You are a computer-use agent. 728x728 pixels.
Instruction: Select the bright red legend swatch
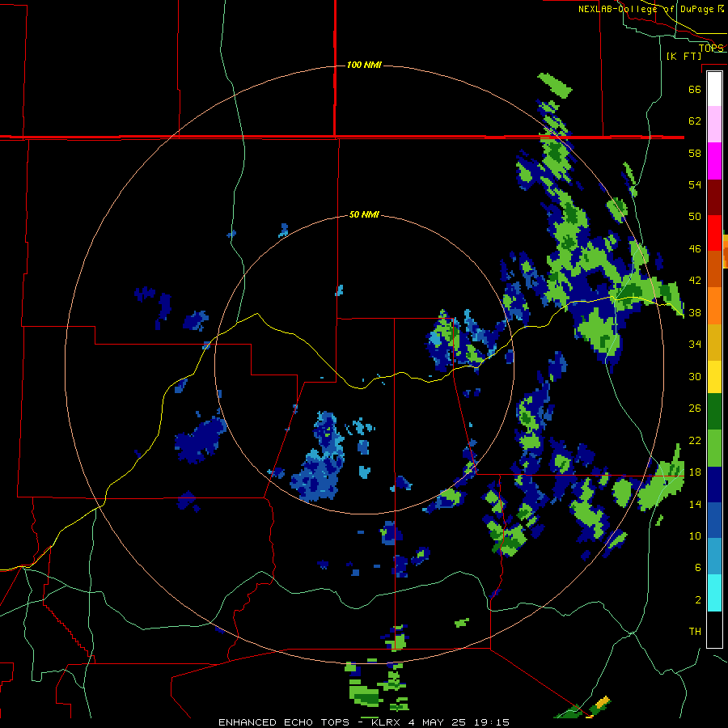pos(714,233)
